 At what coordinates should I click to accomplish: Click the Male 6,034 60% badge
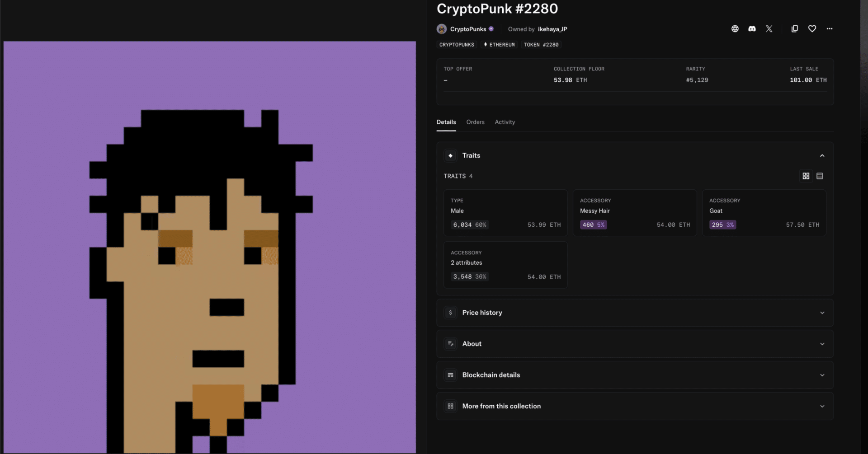coord(470,225)
